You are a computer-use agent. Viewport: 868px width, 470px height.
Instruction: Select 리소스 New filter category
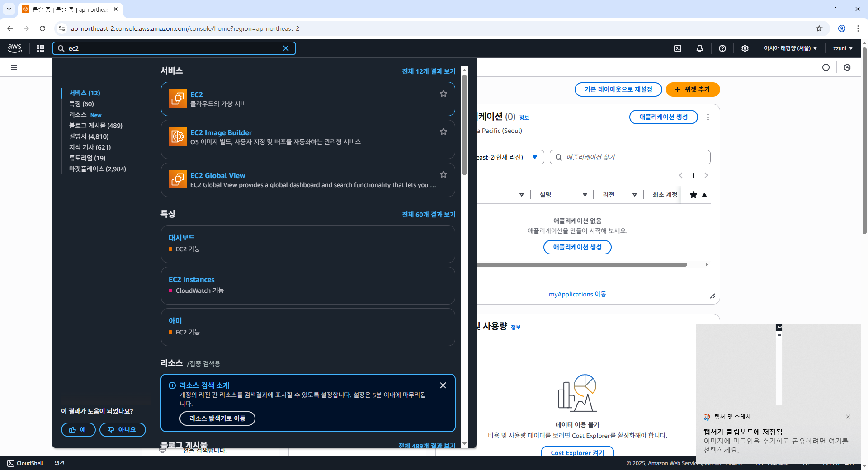coord(85,115)
